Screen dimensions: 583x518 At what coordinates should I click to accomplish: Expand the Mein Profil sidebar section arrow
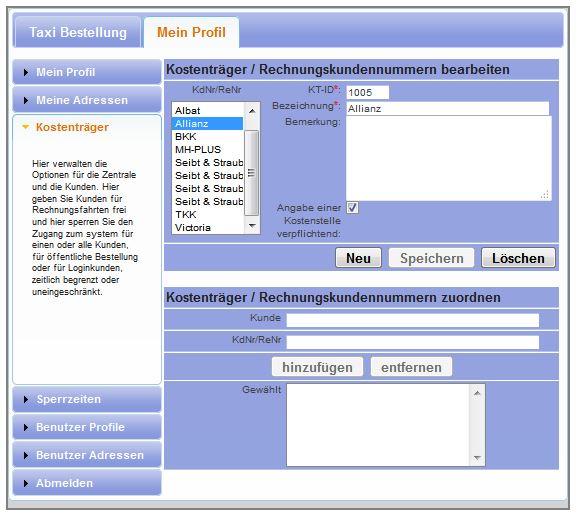pos(25,73)
